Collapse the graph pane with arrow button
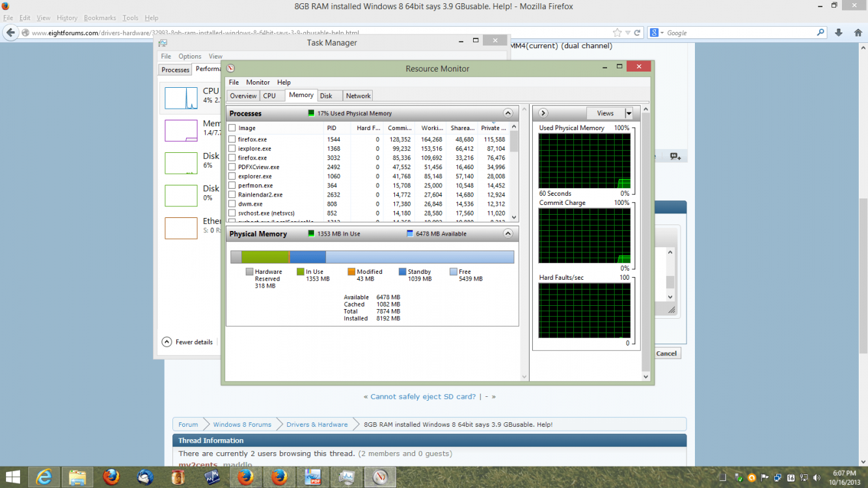Viewport: 868px width, 488px height. pyautogui.click(x=543, y=113)
